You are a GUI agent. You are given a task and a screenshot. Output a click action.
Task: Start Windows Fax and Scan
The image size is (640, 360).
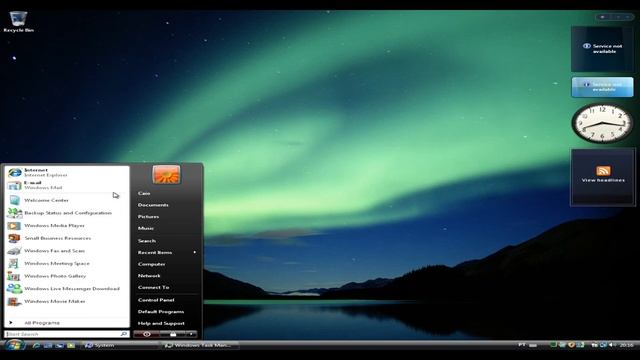67,251
